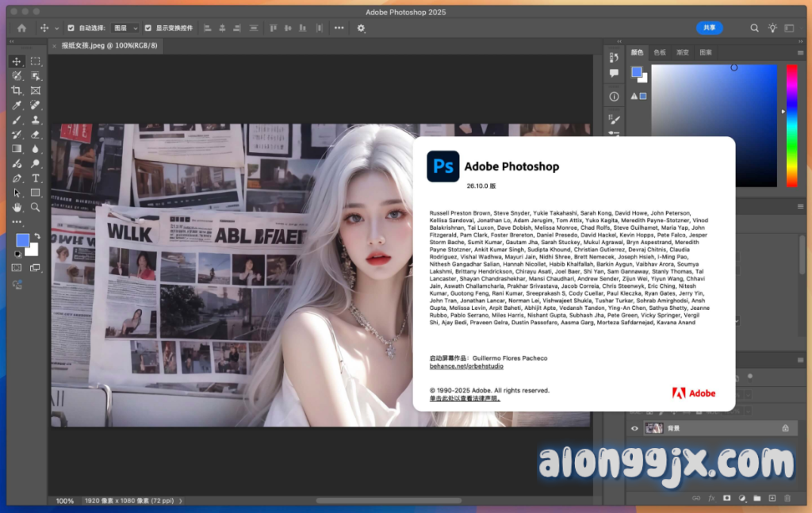The width and height of the screenshot is (812, 513).
Task: Open the 图层 auto-select dropdown
Action: point(125,28)
